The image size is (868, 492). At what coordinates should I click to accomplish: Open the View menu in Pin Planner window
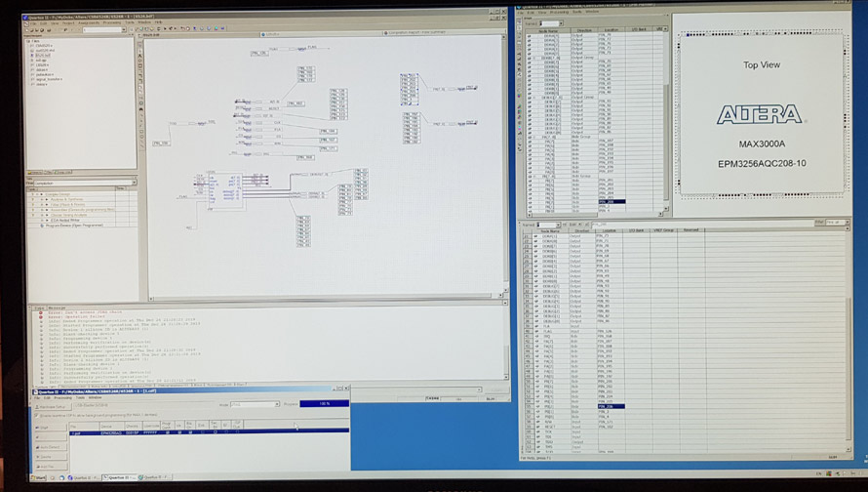[x=542, y=12]
